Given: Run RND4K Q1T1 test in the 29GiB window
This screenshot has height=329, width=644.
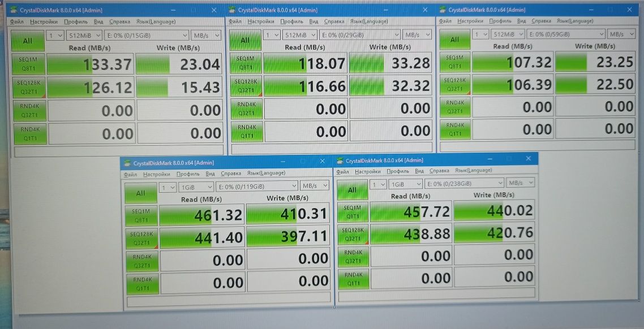Looking at the screenshot, I should coord(246,131).
